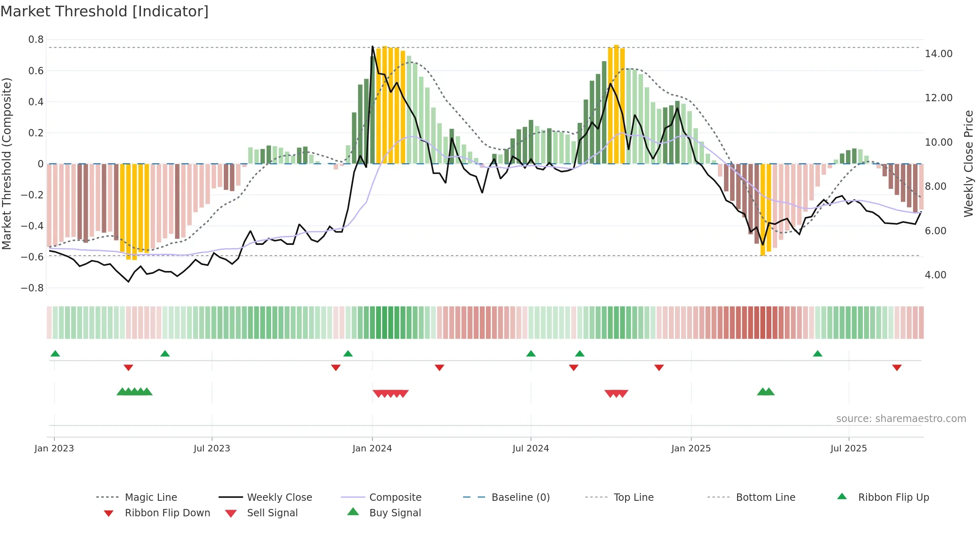Toggle the Sell Signal legend entry

tap(261, 513)
